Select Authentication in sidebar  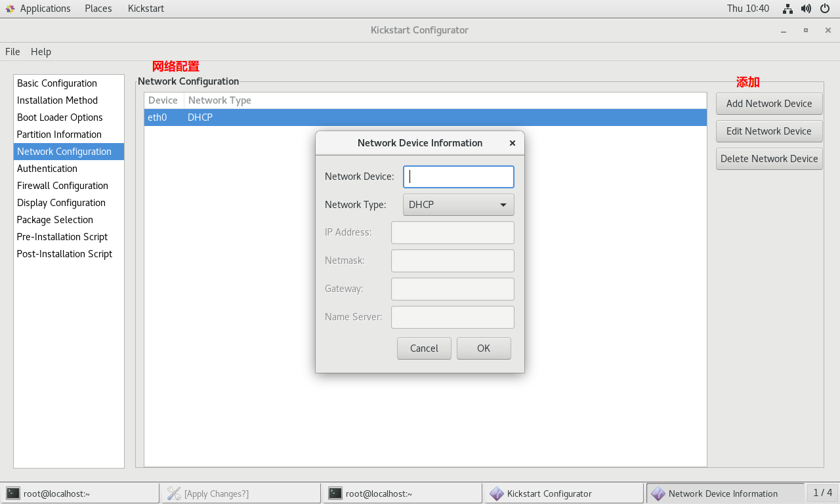[69, 169]
